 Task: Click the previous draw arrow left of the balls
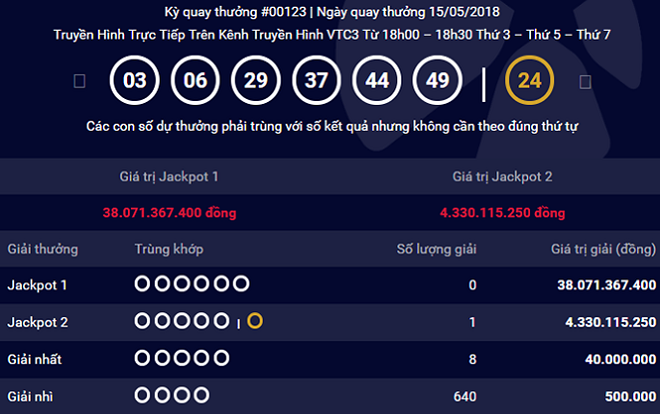pos(79,81)
